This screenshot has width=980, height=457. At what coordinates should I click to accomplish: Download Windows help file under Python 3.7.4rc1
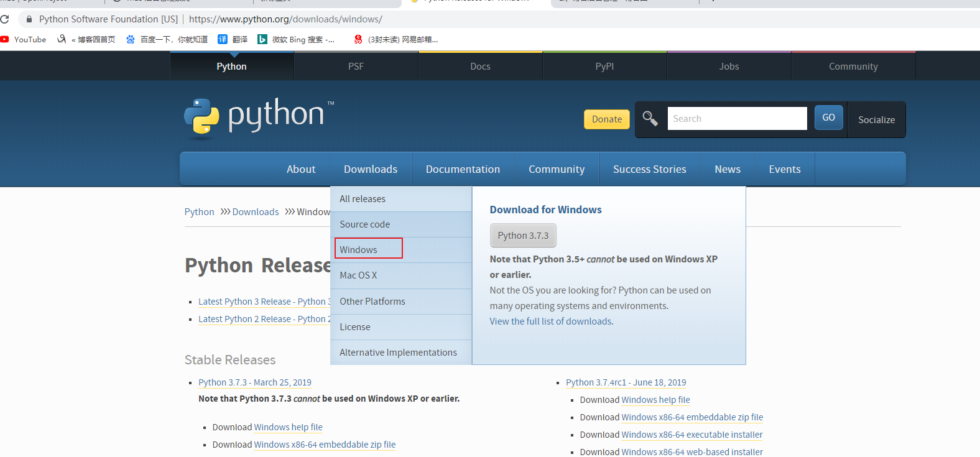(x=656, y=400)
